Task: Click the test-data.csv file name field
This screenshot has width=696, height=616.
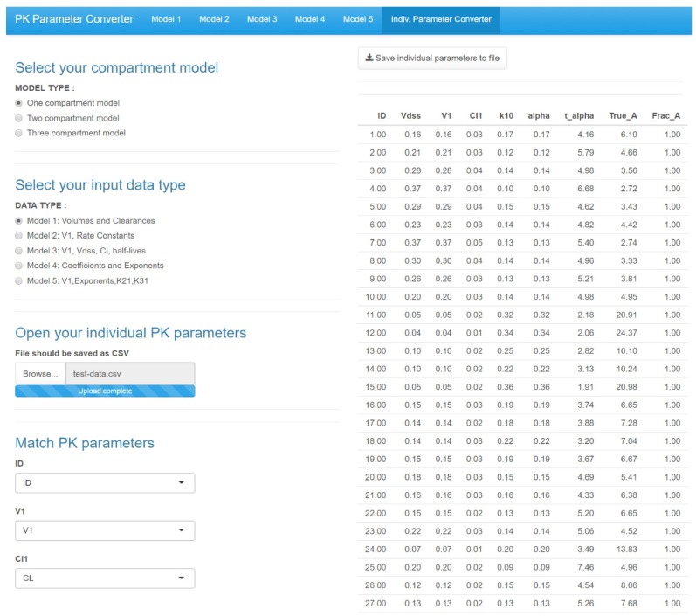Action: (130, 373)
